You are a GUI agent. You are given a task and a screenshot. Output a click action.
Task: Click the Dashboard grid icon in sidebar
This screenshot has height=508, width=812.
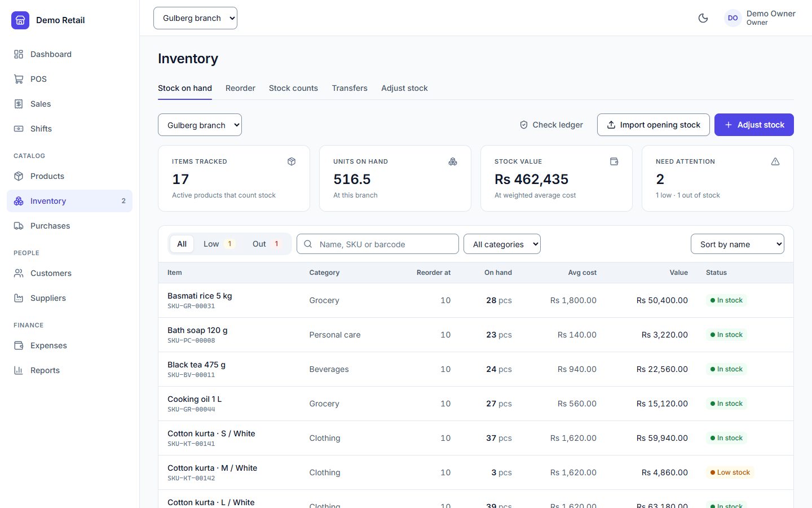[x=19, y=54]
